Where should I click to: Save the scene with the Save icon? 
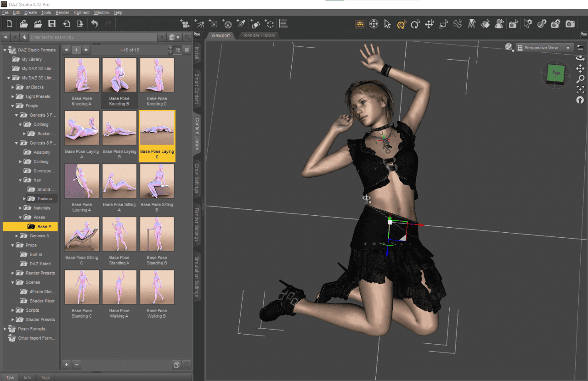(x=52, y=24)
